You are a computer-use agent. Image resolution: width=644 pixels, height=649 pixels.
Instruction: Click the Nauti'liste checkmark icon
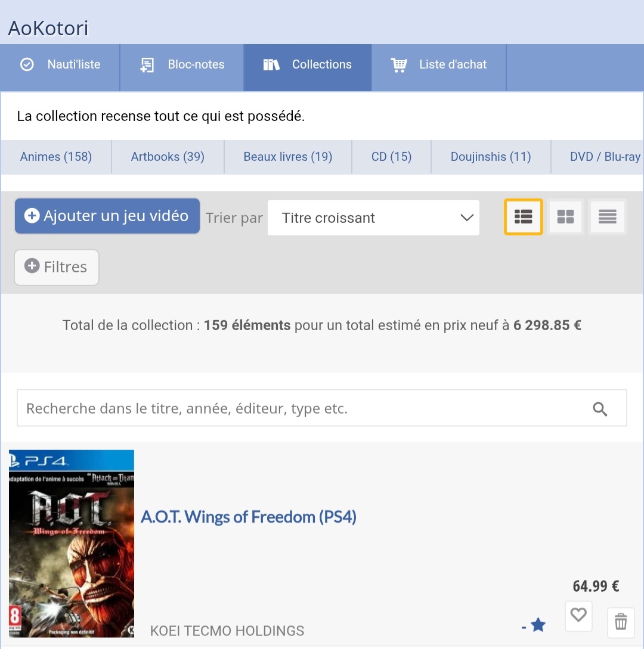[27, 64]
